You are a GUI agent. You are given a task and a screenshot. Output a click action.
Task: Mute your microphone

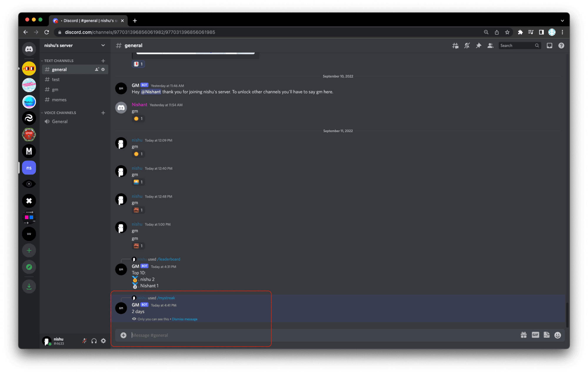pos(84,341)
